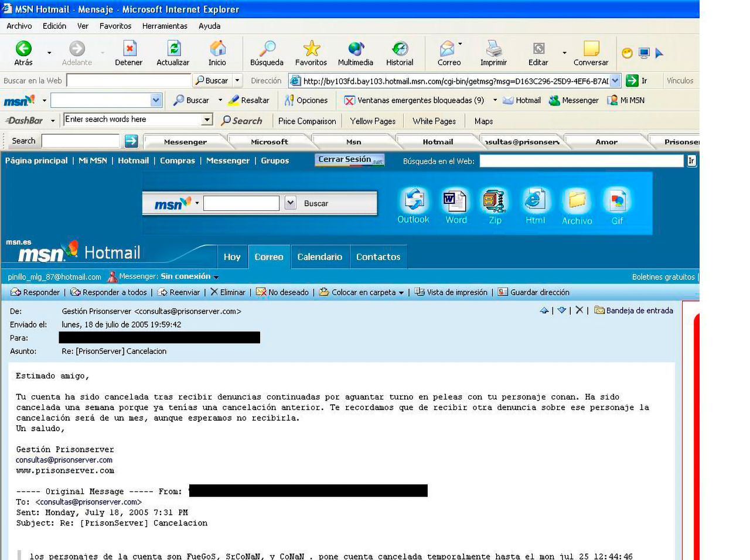Open the Compras link in the page navigation

click(178, 161)
